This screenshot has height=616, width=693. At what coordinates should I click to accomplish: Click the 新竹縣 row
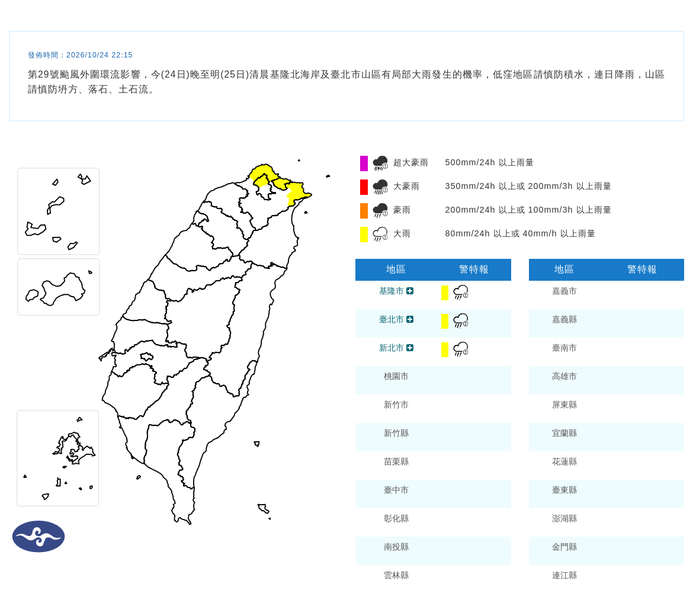point(433,437)
